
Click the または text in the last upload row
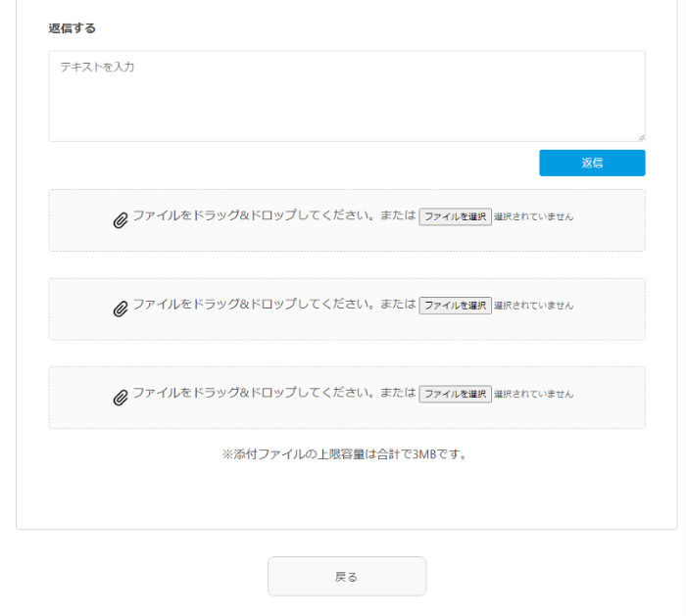coord(398,393)
